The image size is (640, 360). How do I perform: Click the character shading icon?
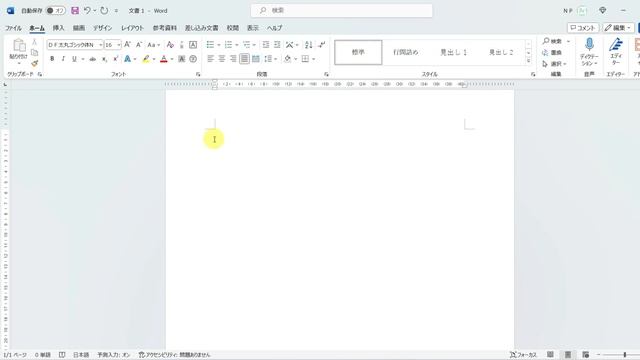click(x=182, y=59)
